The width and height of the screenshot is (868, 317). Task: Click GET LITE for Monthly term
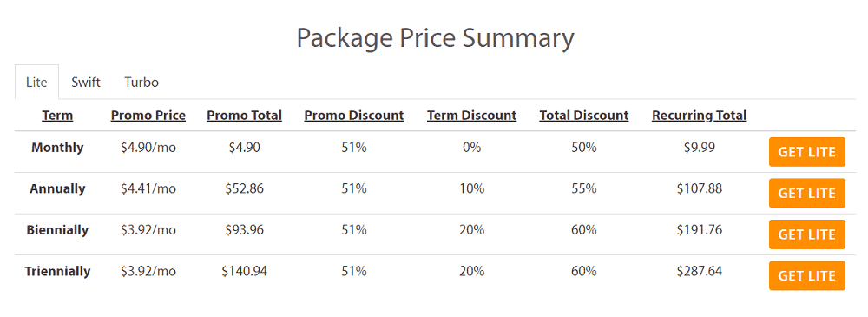click(806, 152)
